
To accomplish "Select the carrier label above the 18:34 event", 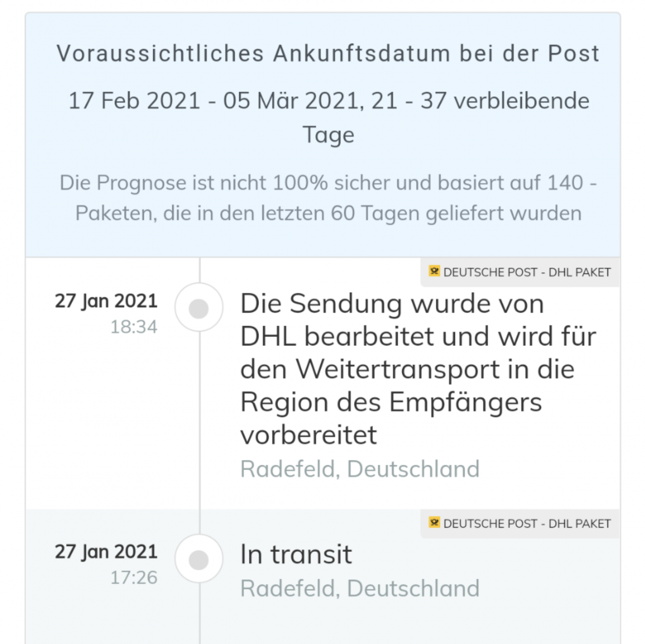I will 526,272.
